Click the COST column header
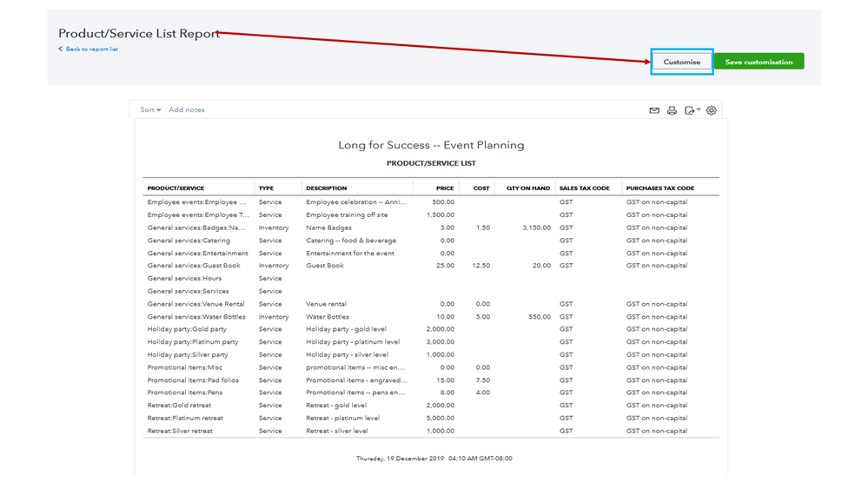Screen dimensions: 868x488 click(x=481, y=188)
